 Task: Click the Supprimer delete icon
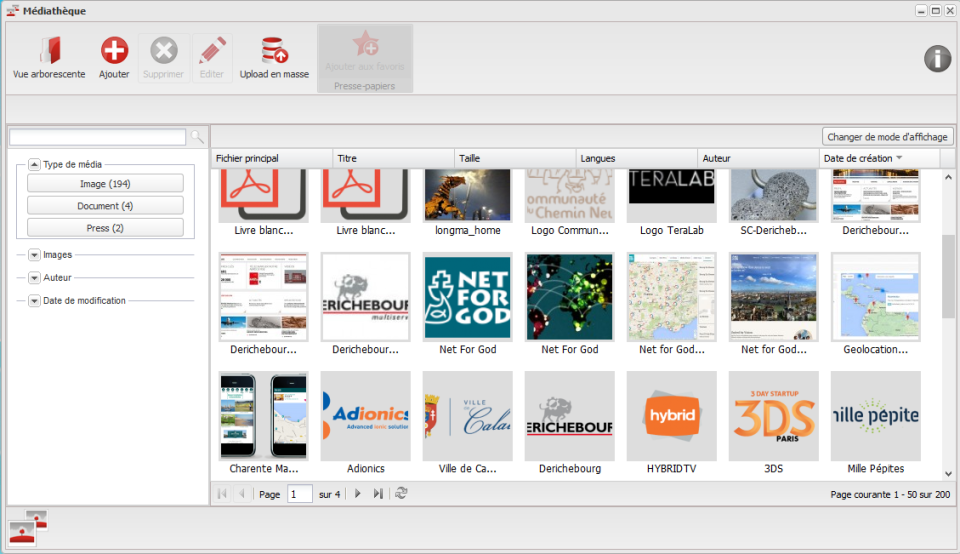click(x=163, y=51)
